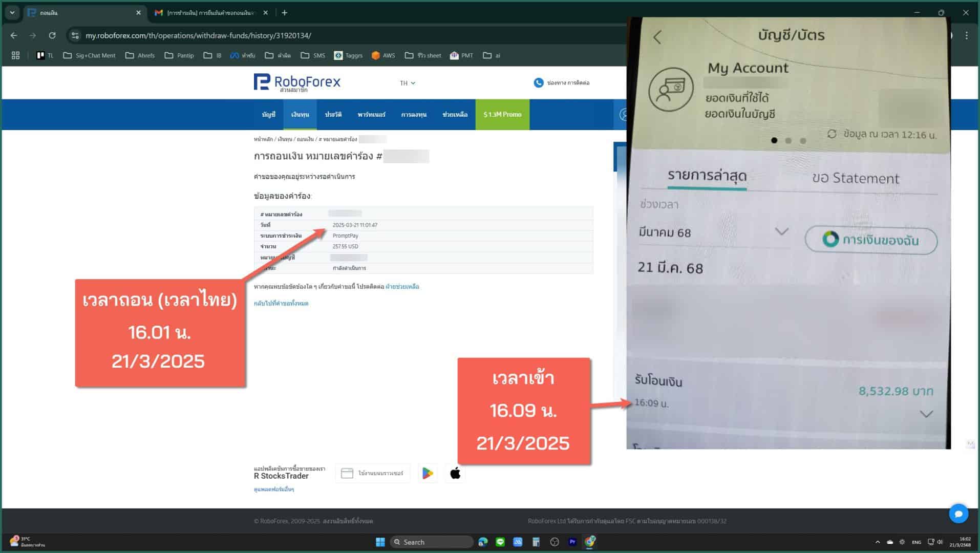980x553 pixels.
Task: Open the TL bookmark
Action: [45, 55]
